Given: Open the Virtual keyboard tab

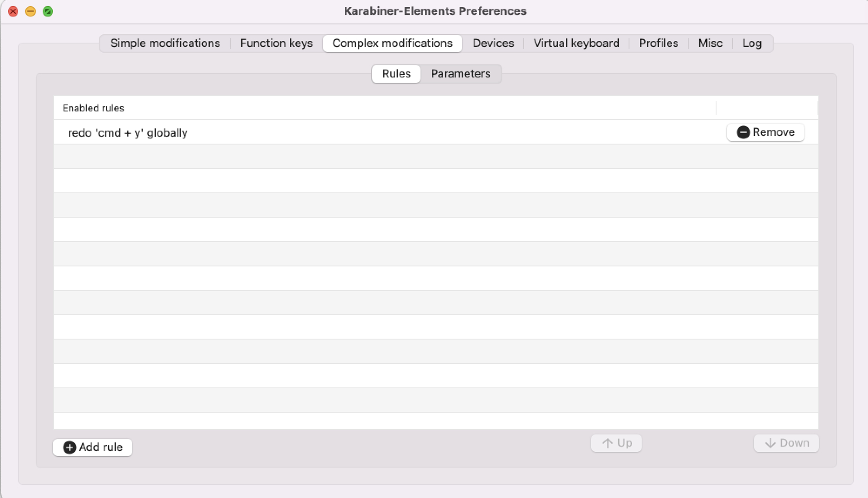Looking at the screenshot, I should click(x=576, y=43).
